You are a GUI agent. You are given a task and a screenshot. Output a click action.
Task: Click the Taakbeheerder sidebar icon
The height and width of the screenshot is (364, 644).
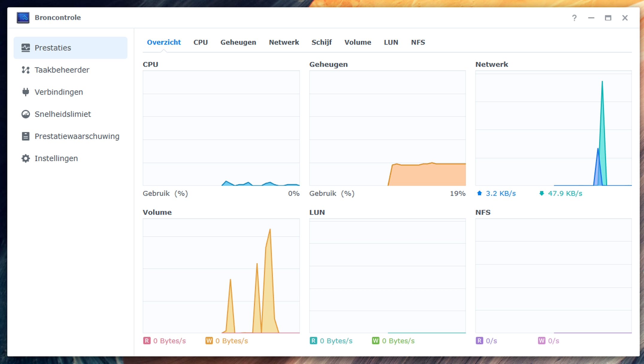coord(25,70)
